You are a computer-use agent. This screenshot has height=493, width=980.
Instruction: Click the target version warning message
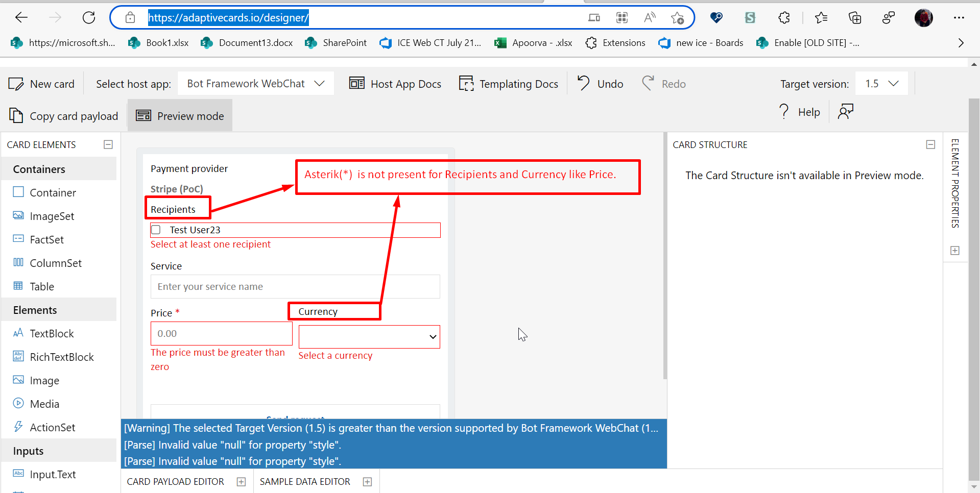(x=391, y=428)
